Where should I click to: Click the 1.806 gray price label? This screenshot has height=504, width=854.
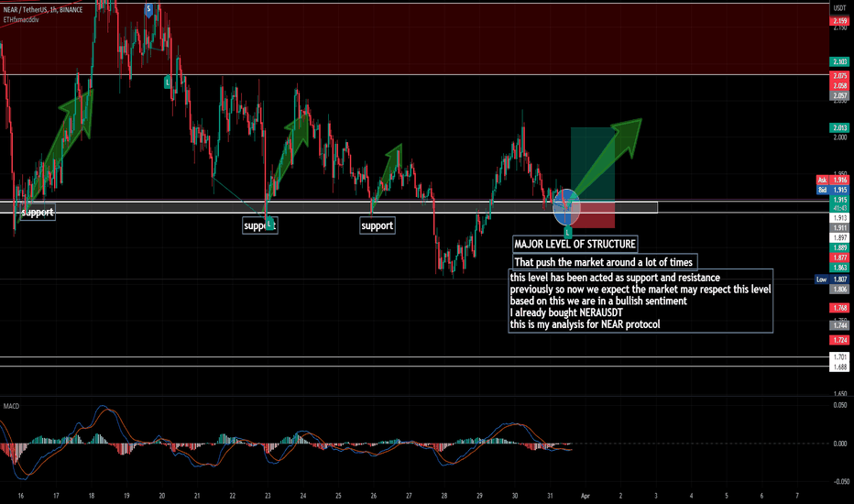point(840,290)
